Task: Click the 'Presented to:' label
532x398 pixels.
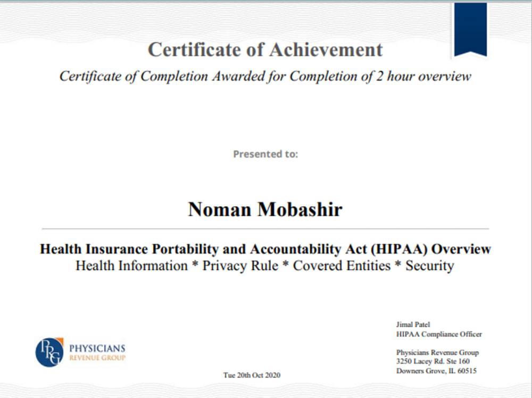Action: click(x=265, y=154)
